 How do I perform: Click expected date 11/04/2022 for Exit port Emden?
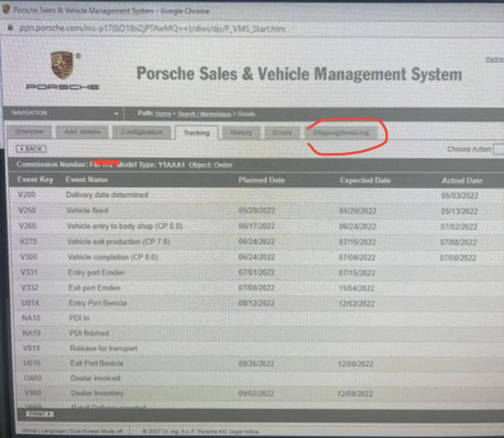click(x=356, y=288)
